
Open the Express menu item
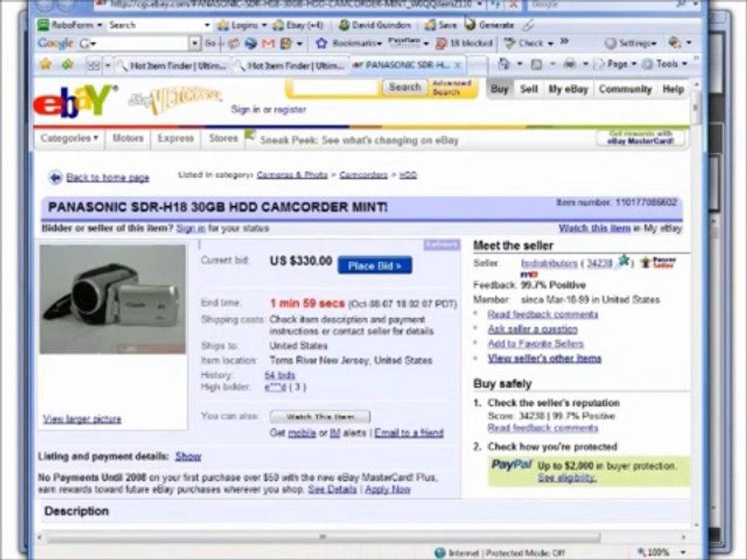coord(176,138)
